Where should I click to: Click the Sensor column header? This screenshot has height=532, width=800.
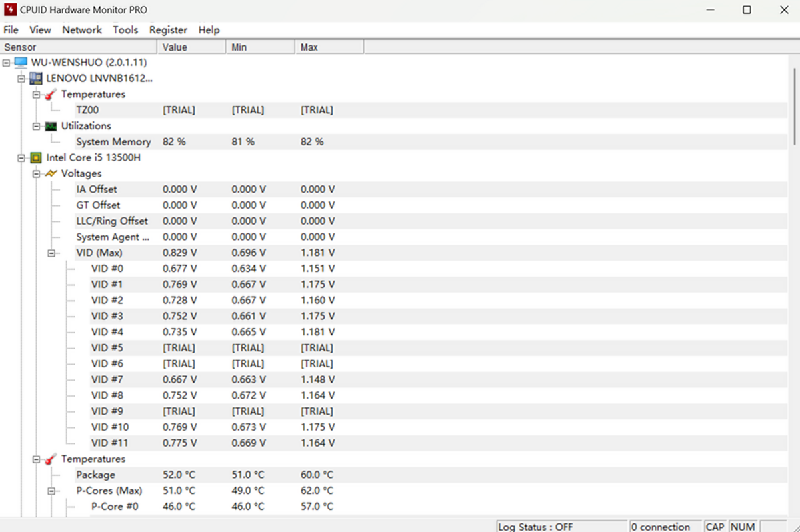[x=79, y=47]
